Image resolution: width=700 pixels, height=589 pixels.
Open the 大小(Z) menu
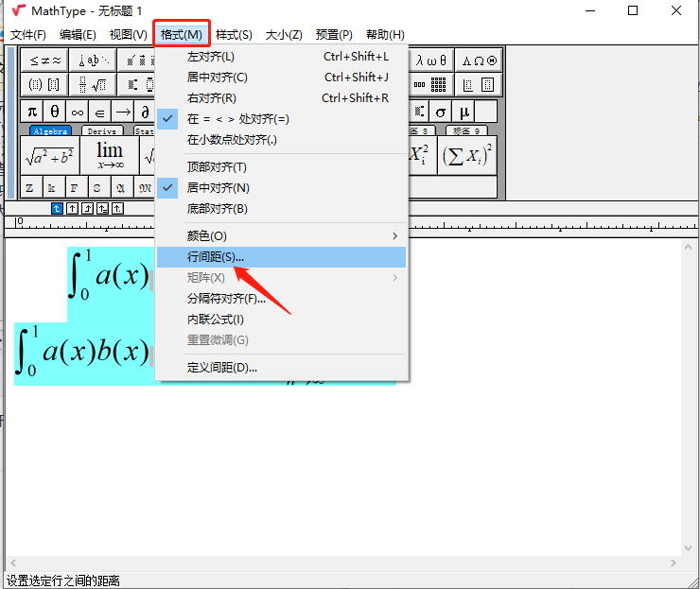coord(284,35)
